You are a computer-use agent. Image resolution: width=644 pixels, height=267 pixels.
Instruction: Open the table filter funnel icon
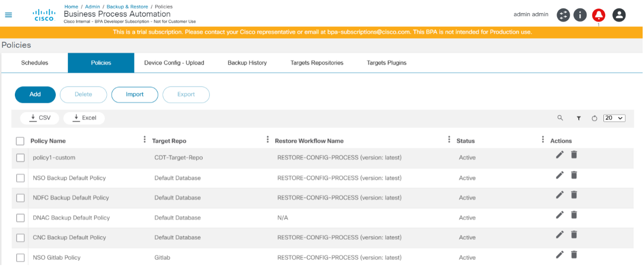pos(579,118)
